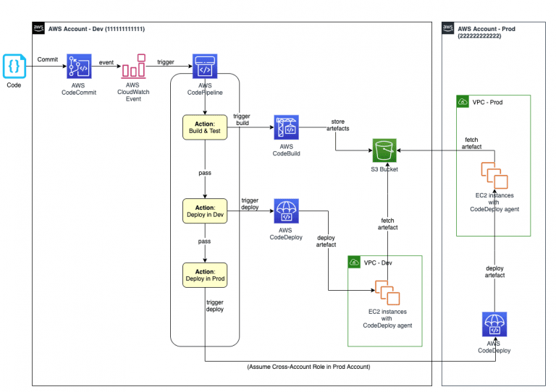Click EC2 instances icon in VPC - Dev

pyautogui.click(x=387, y=293)
